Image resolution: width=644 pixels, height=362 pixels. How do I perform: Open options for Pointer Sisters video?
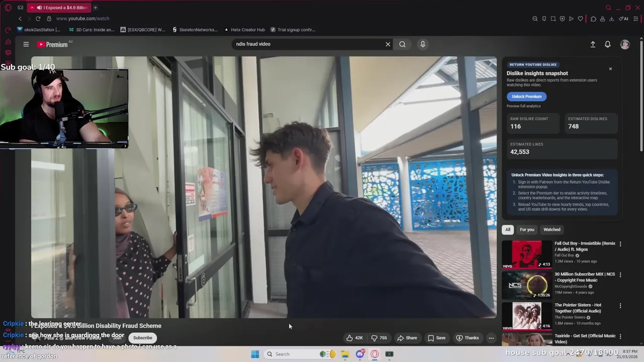(x=620, y=306)
